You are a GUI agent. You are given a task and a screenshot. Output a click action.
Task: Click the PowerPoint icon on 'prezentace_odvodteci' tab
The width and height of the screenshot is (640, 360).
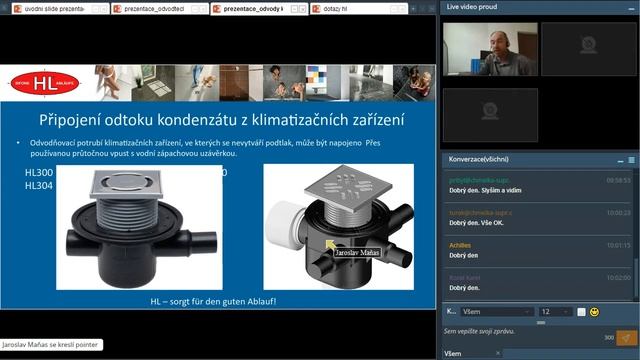click(x=118, y=9)
